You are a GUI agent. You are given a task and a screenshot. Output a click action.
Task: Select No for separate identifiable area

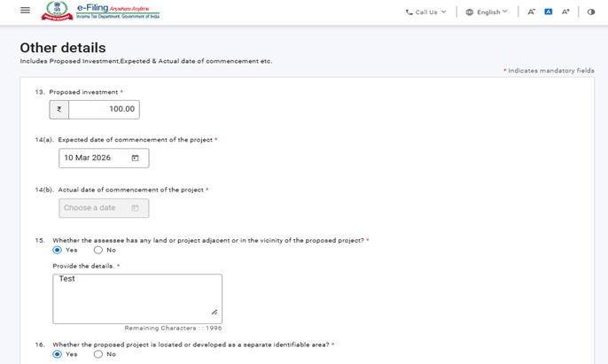(98, 354)
